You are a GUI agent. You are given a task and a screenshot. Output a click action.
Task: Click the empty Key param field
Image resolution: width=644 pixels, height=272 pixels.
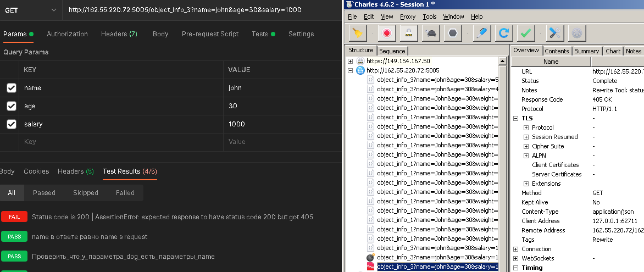(x=121, y=142)
